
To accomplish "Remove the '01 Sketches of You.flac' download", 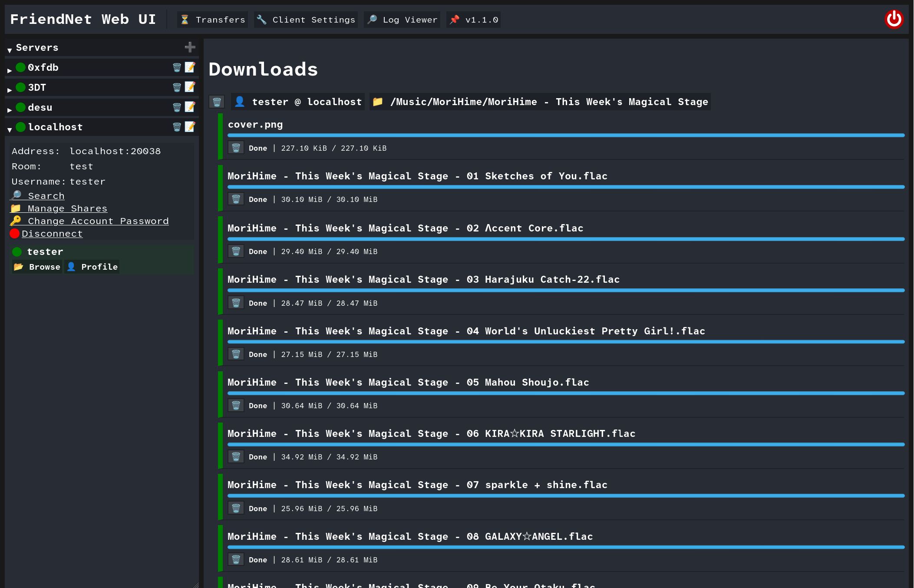I will pyautogui.click(x=235, y=199).
